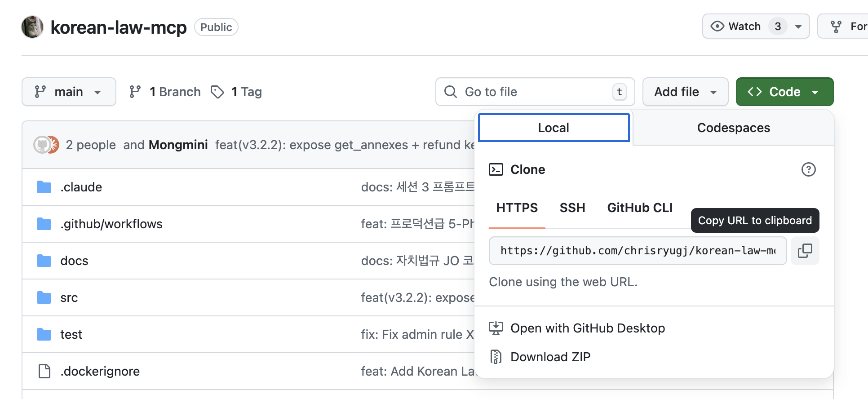Select the Local tab
The image size is (868, 399).
554,128
